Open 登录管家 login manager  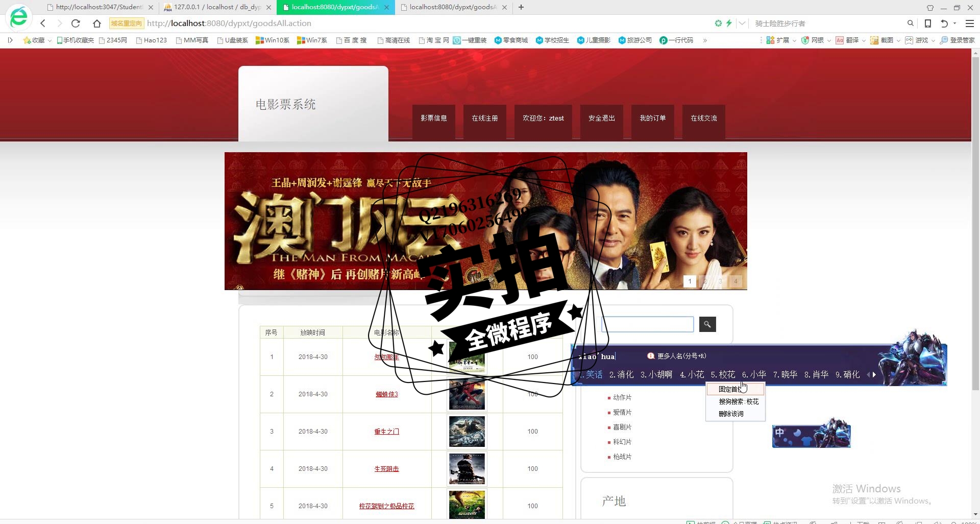tap(958, 40)
